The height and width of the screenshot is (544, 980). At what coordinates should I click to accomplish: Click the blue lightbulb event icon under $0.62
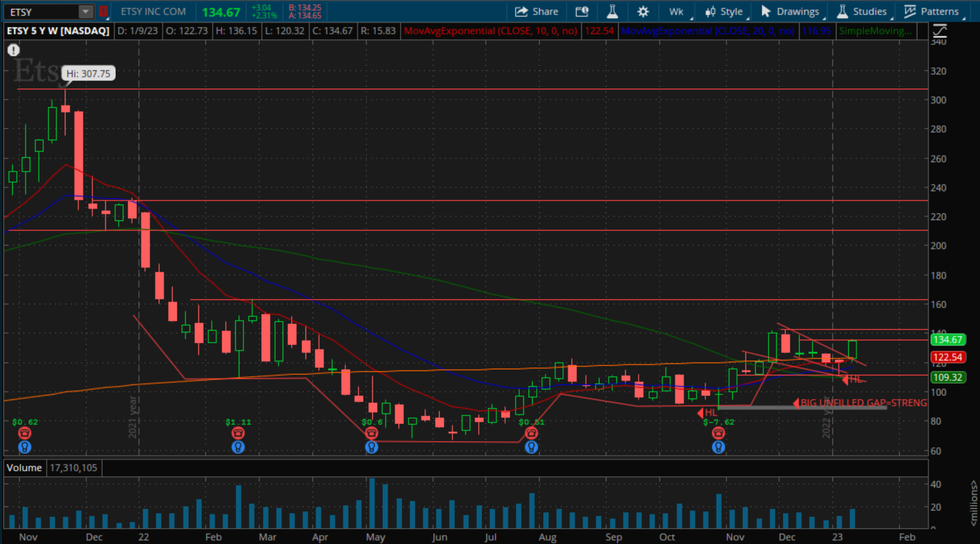24,447
